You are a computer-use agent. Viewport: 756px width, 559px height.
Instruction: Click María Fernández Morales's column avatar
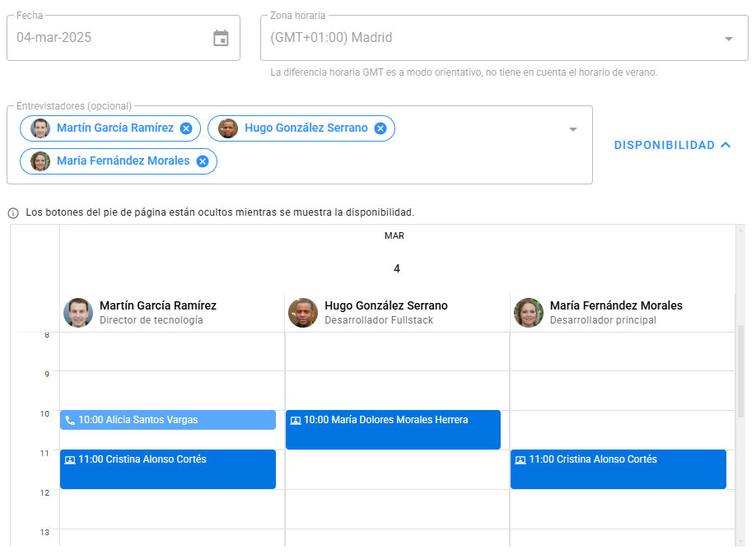(529, 313)
